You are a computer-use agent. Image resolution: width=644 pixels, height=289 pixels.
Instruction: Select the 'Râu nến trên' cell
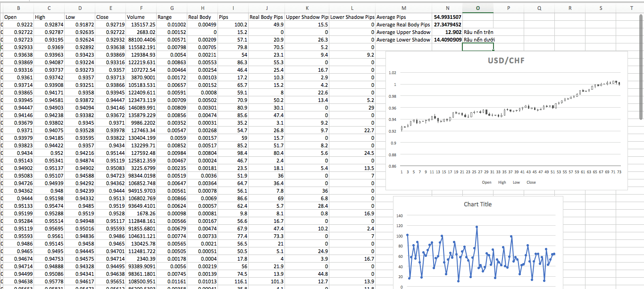tap(478, 32)
